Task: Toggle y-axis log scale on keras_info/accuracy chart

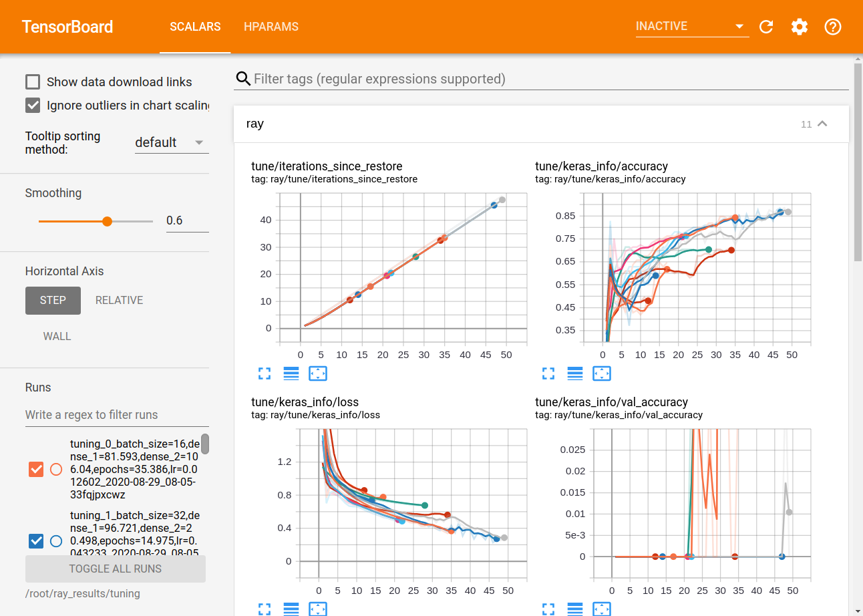Action: (x=575, y=373)
